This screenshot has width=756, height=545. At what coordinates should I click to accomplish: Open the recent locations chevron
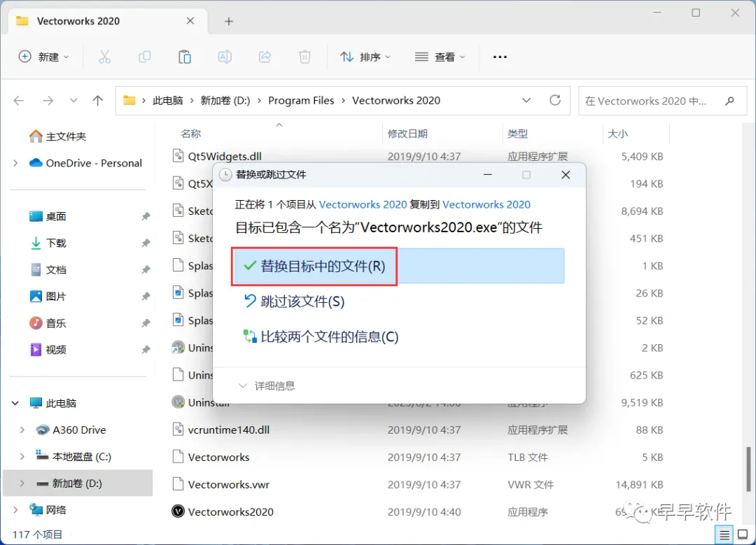coord(73,101)
